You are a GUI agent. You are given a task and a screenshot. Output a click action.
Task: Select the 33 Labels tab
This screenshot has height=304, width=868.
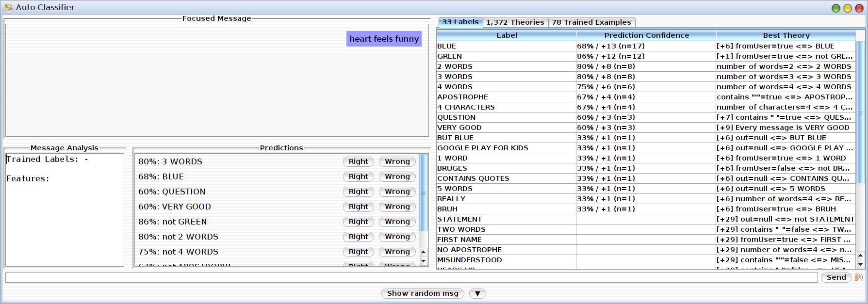[x=460, y=22]
